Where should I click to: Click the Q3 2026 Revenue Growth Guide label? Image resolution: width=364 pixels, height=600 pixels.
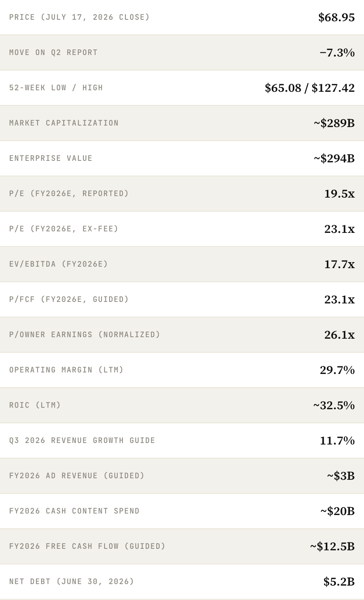[x=82, y=440]
